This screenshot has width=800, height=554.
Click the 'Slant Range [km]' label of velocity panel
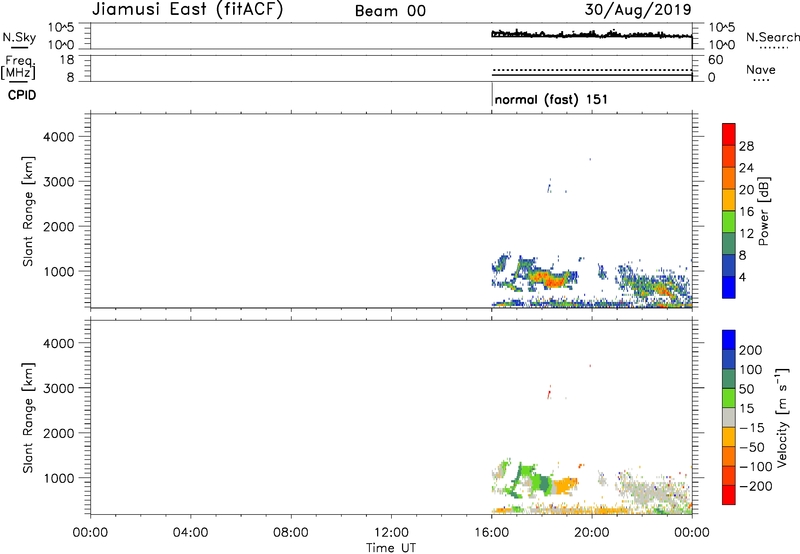pos(28,418)
